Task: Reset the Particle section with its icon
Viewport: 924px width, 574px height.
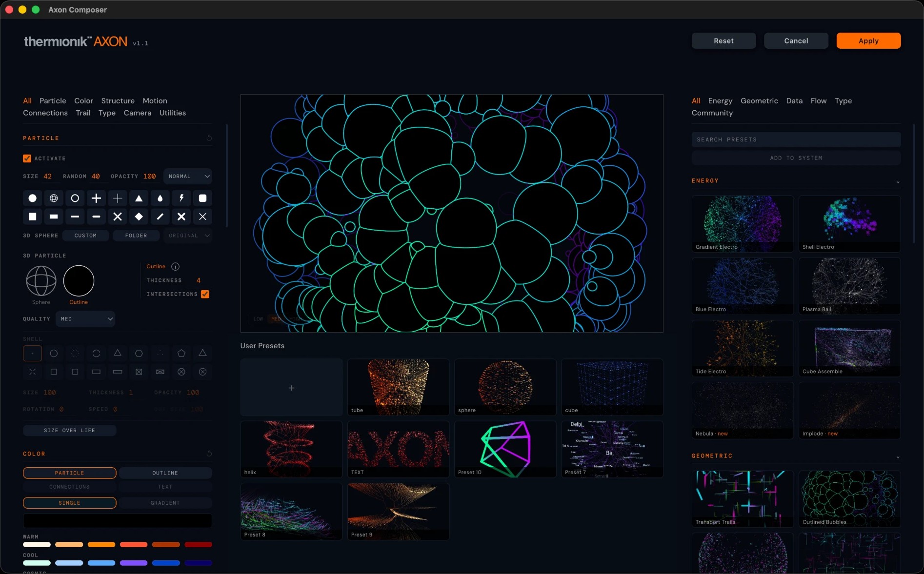Action: click(209, 138)
